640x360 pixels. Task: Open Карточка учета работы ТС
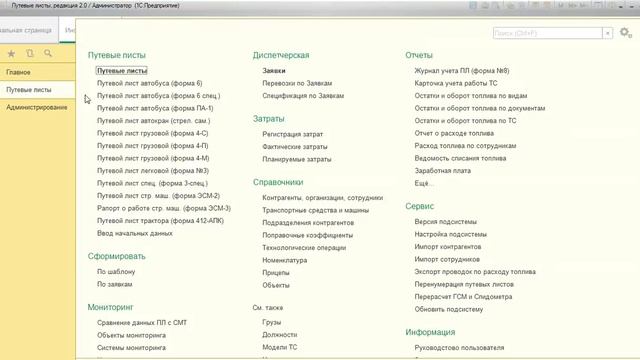456,83
